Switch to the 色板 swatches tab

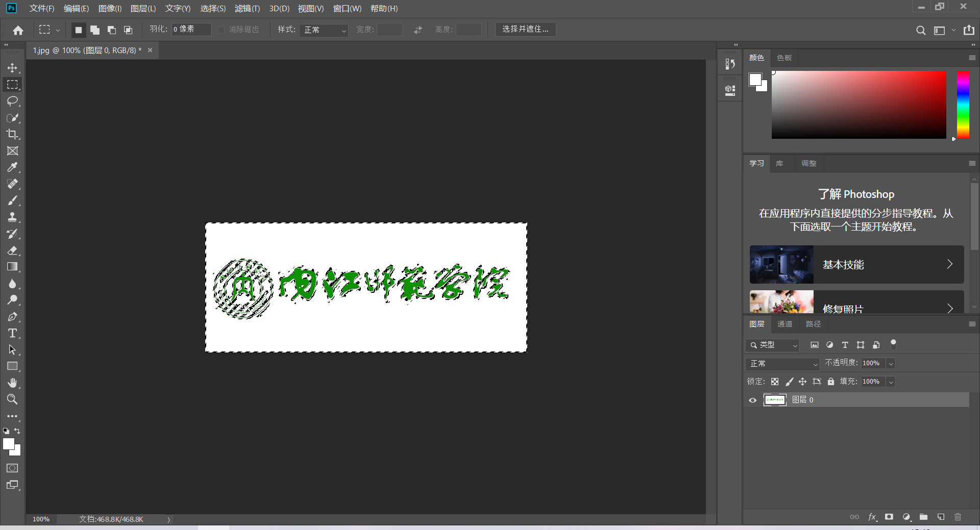(x=785, y=58)
